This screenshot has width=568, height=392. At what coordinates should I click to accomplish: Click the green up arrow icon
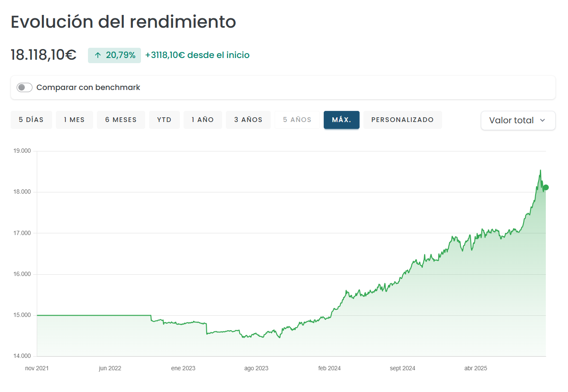[98, 55]
